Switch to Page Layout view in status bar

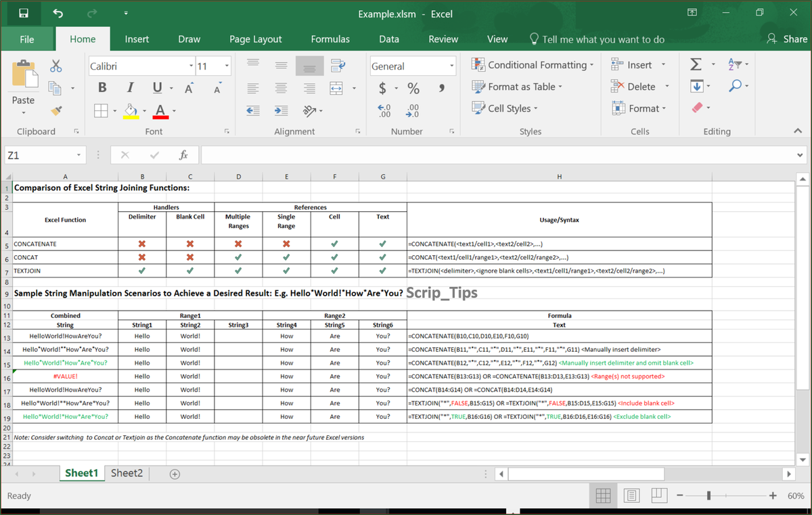coord(631,496)
